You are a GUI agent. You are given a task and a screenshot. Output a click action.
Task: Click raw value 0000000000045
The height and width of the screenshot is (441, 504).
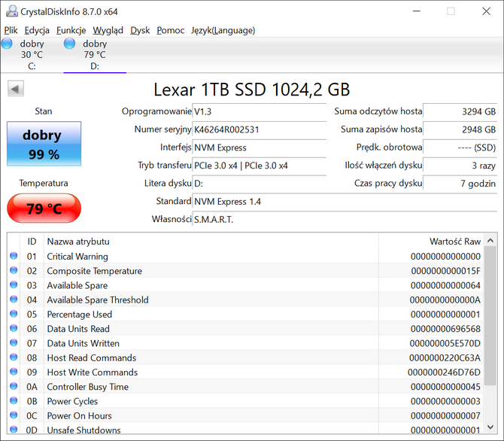pyautogui.click(x=445, y=387)
